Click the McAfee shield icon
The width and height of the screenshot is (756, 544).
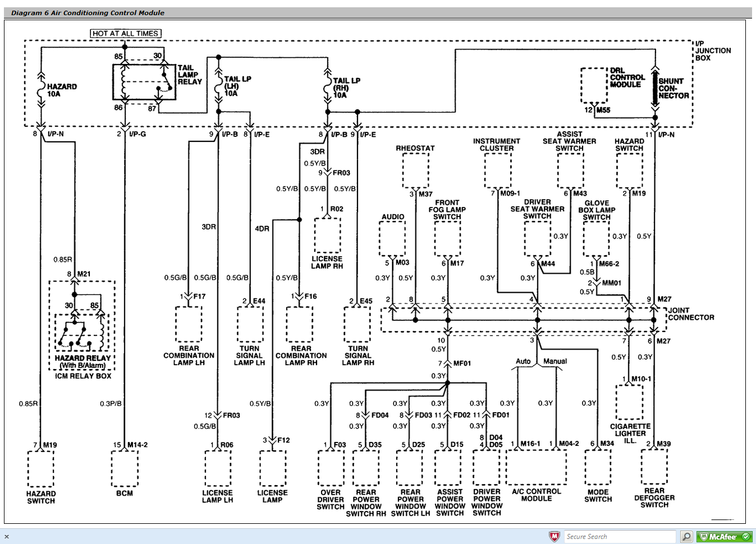[x=555, y=537]
